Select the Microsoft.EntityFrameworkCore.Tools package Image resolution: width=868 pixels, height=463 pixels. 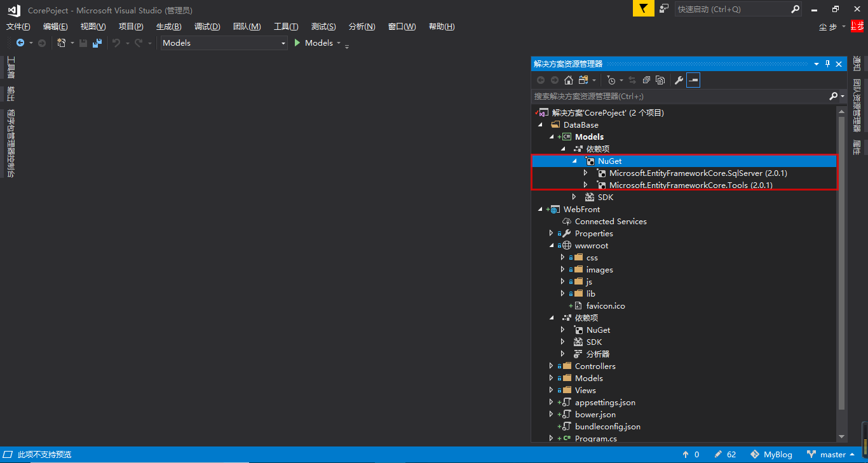691,185
